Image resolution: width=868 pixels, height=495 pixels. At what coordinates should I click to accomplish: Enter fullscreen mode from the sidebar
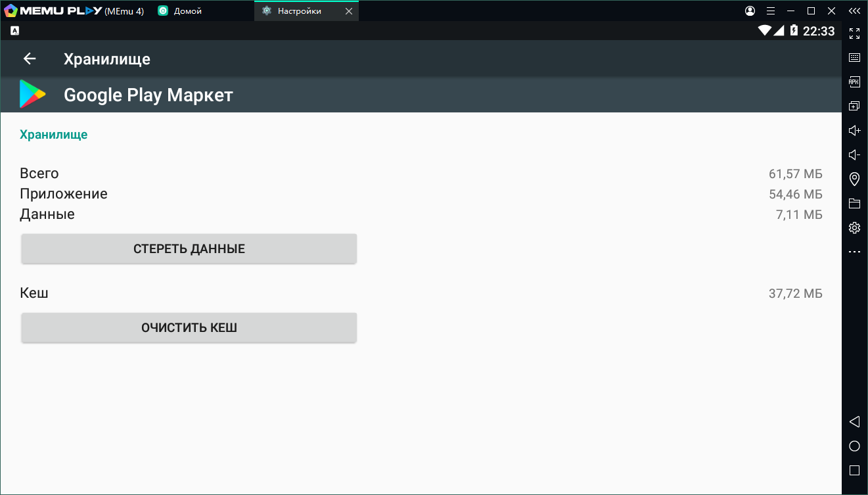click(854, 34)
